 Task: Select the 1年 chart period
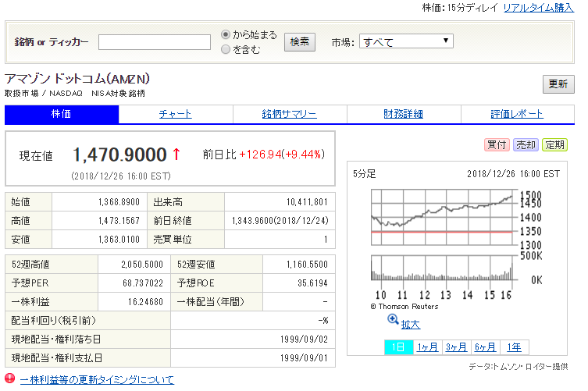pos(514,347)
